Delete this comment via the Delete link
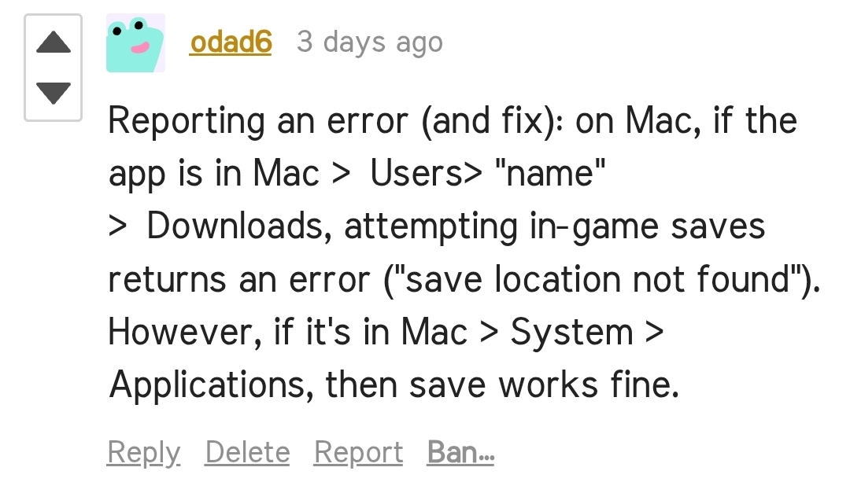The width and height of the screenshot is (850, 504). (247, 452)
